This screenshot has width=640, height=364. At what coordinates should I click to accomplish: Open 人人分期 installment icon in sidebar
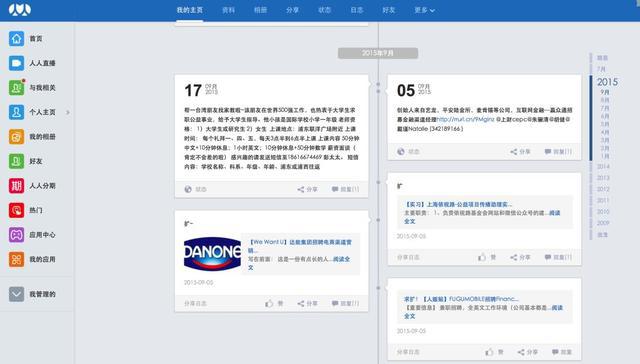pos(16,186)
